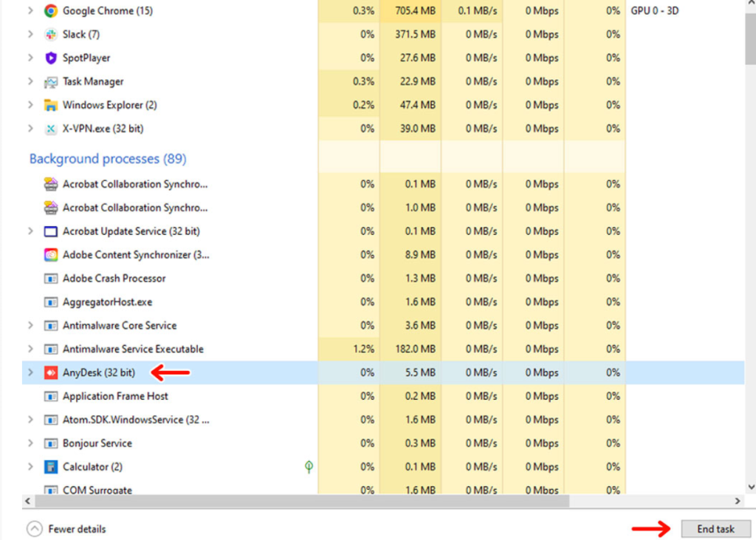Click Slack's 371.5 MB memory value

click(416, 34)
